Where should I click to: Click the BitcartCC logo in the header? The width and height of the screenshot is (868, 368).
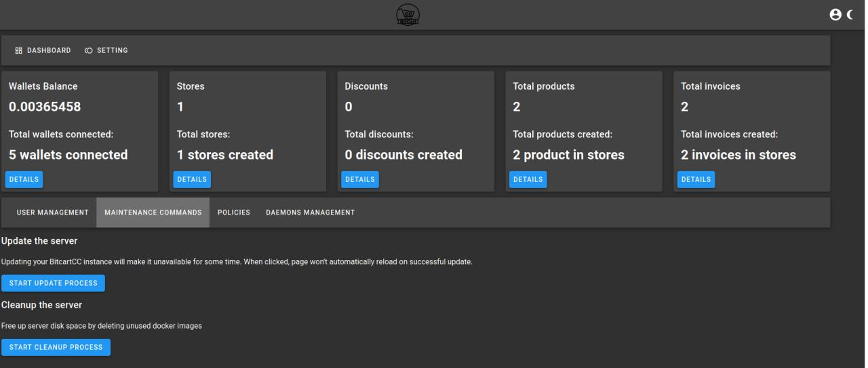point(408,15)
